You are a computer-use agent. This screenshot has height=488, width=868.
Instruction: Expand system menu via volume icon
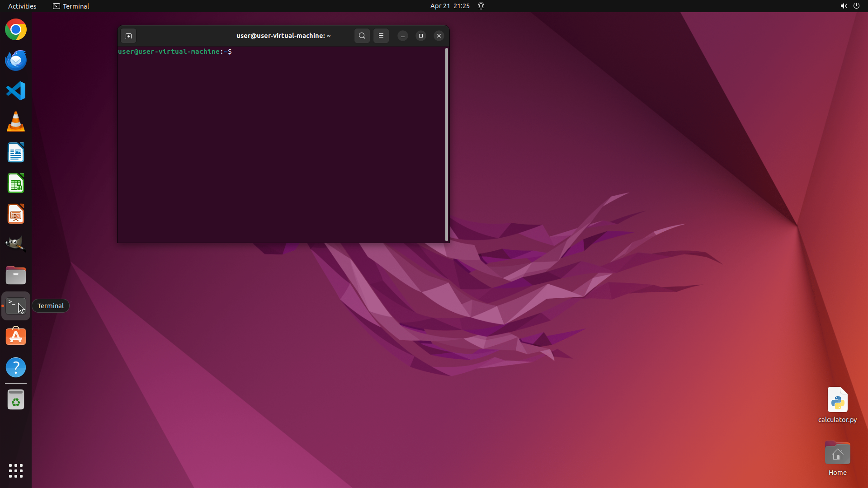click(x=844, y=6)
